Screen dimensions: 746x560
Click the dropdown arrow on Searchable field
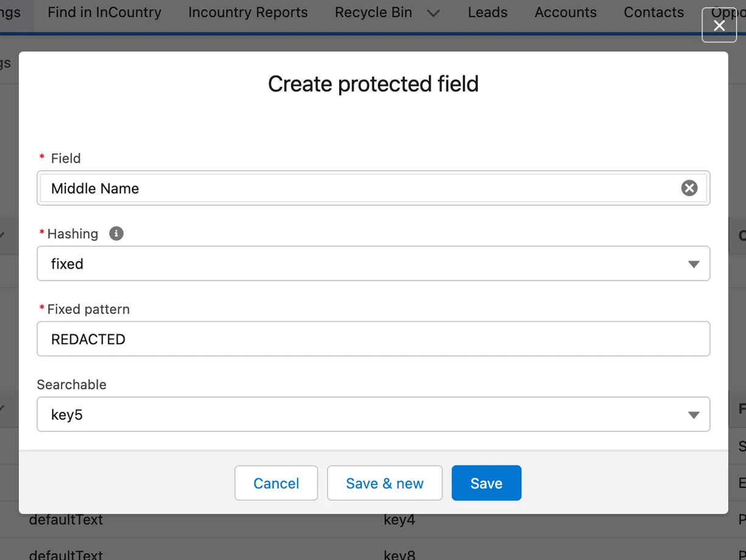[694, 414]
